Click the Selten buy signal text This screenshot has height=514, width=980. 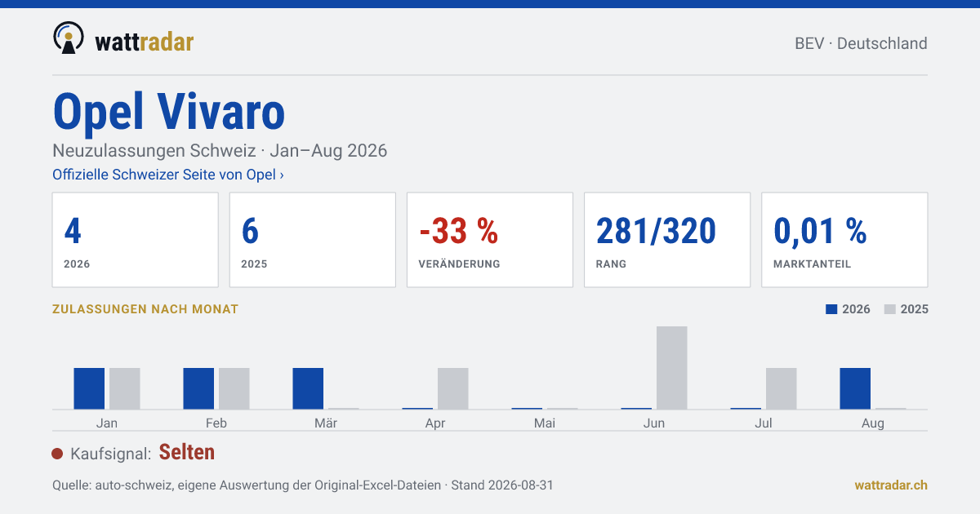click(187, 452)
